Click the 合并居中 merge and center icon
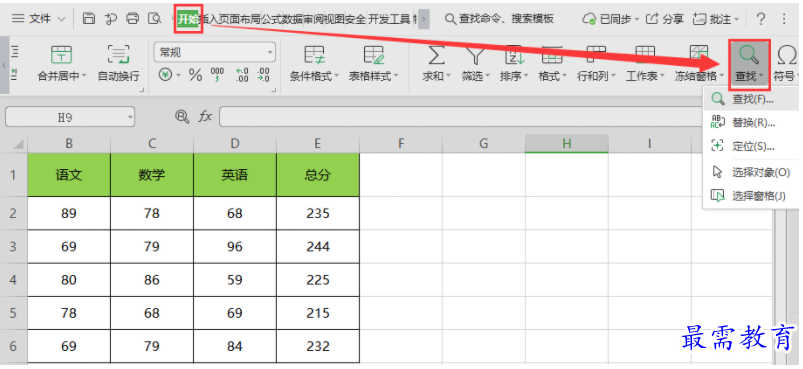Viewport: 803px width, 369px height. point(61,54)
